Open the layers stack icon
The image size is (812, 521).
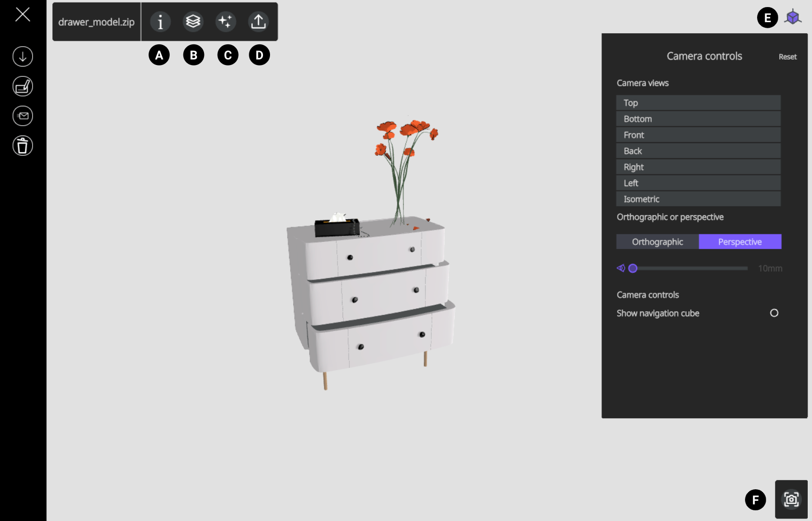193,22
